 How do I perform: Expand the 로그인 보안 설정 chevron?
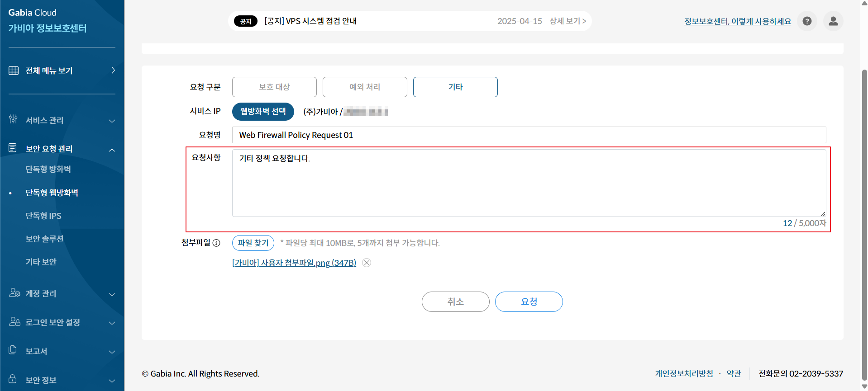pyautogui.click(x=112, y=323)
